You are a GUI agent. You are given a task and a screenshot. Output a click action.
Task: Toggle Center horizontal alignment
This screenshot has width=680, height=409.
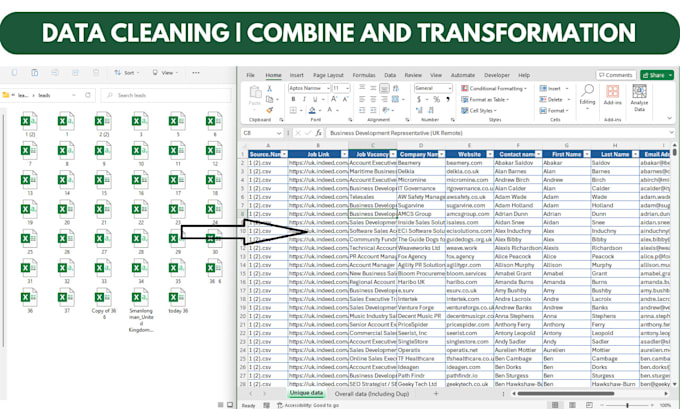click(x=373, y=99)
